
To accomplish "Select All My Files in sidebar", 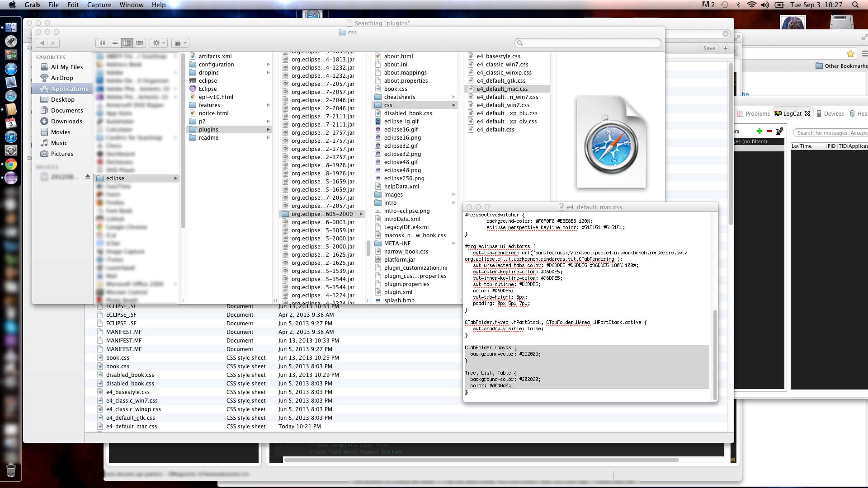I will (x=67, y=67).
